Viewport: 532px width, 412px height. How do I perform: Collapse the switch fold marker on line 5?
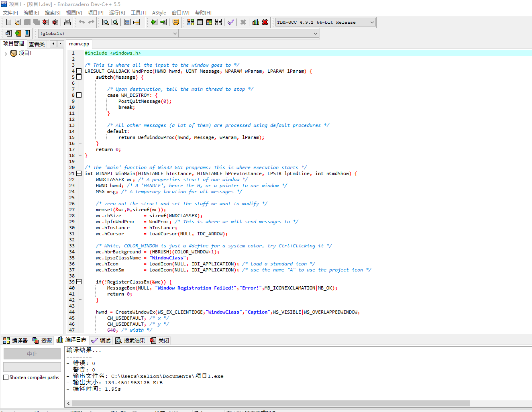tap(79, 77)
